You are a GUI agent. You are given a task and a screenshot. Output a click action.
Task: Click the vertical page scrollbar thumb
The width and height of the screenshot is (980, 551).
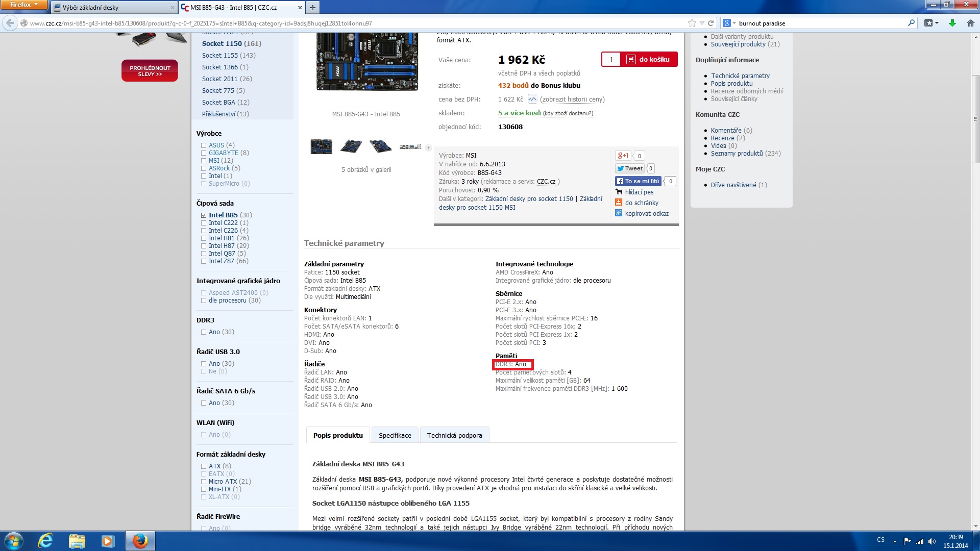[x=975, y=119]
